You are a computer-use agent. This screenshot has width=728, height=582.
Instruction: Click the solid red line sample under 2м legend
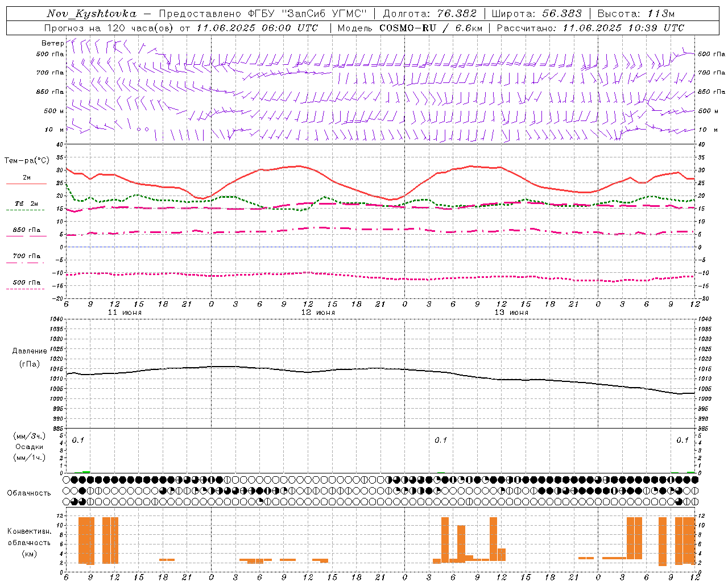pos(26,184)
